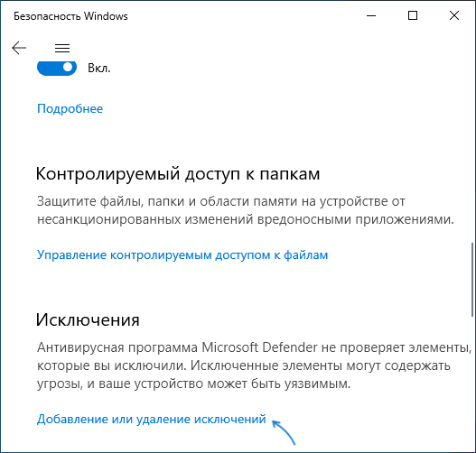
Task: Close the Безопасность Windows window
Action: point(454,15)
